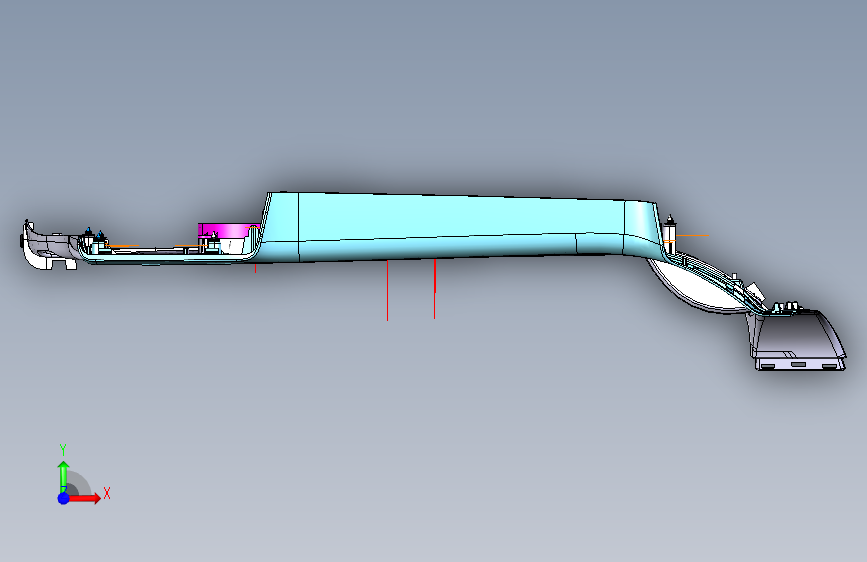
Task: Pick the left red vertical line below model
Action: pyautogui.click(x=388, y=290)
